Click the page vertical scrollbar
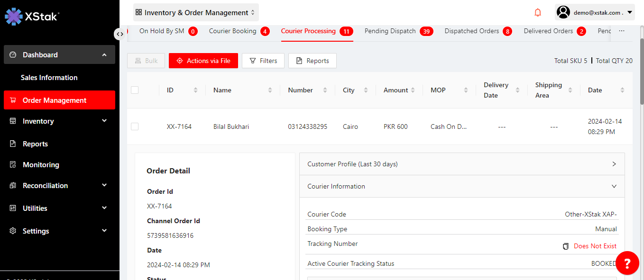This screenshot has width=644, height=280. pyautogui.click(x=642, y=71)
